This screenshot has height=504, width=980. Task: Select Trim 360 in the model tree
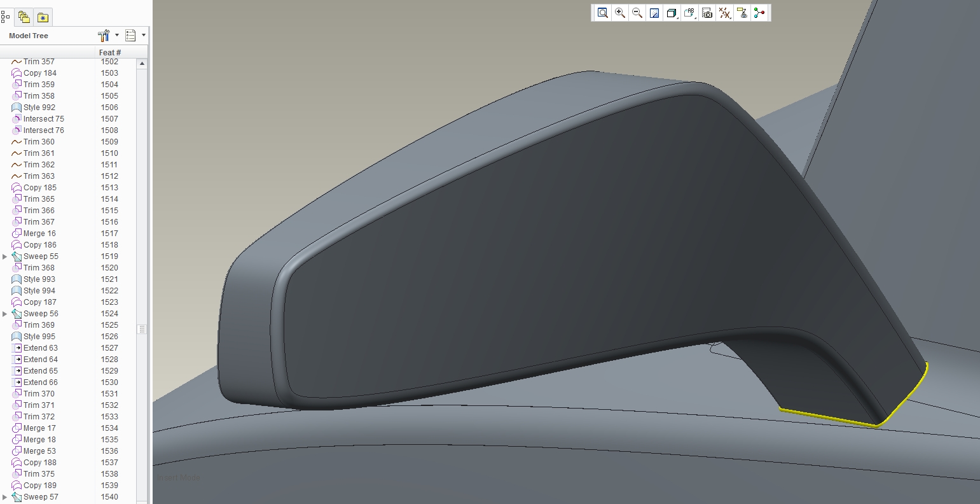click(39, 142)
